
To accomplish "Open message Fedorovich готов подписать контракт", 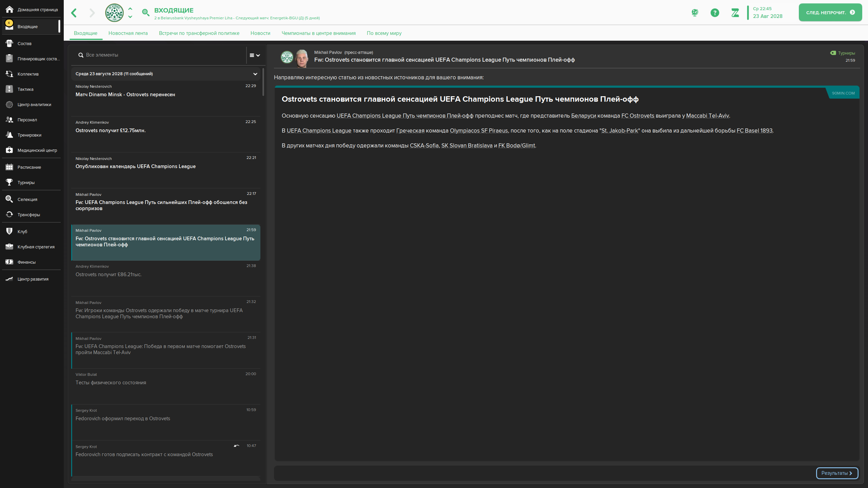I will click(x=166, y=458).
